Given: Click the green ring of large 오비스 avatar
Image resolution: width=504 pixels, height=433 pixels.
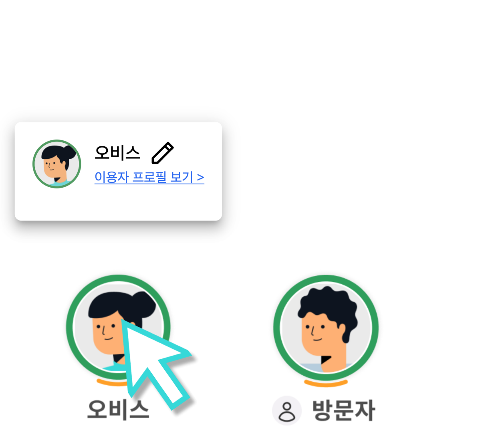Looking at the screenshot, I should 70,327.
